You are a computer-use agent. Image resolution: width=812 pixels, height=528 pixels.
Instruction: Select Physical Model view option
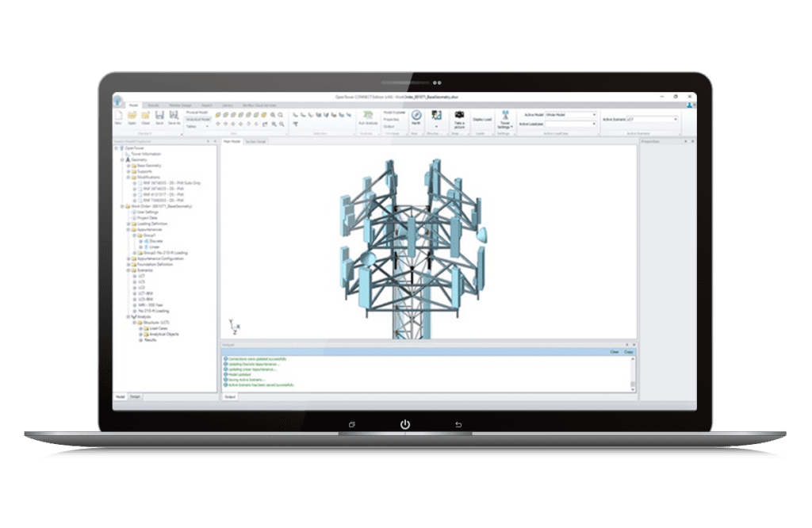(197, 113)
